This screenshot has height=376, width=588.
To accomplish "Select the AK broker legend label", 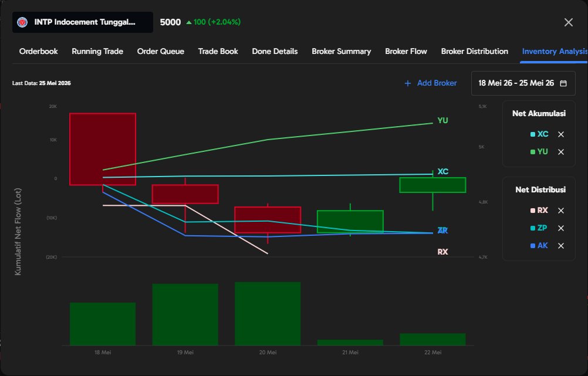I will (x=543, y=246).
